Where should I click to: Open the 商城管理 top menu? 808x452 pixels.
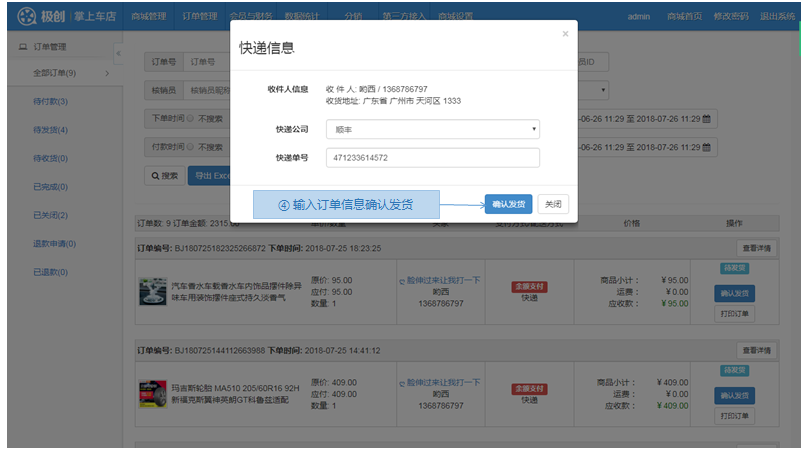tap(150, 16)
